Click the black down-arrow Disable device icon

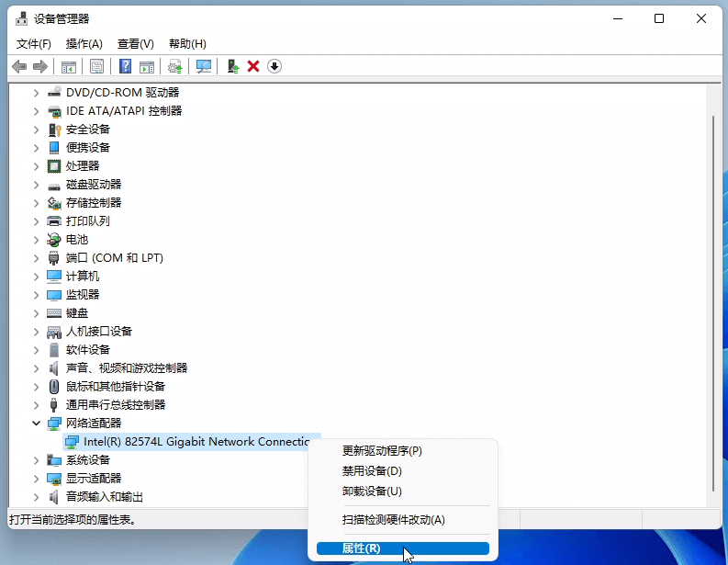pyautogui.click(x=274, y=66)
